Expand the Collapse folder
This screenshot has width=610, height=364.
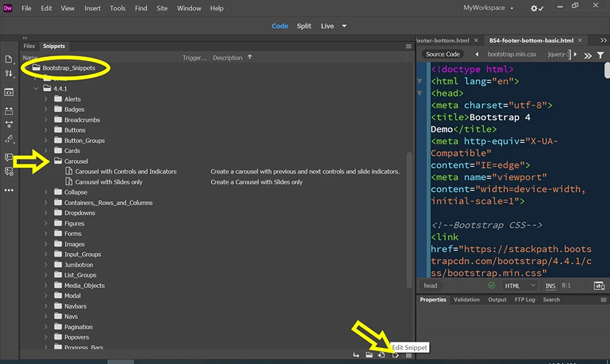(46, 192)
